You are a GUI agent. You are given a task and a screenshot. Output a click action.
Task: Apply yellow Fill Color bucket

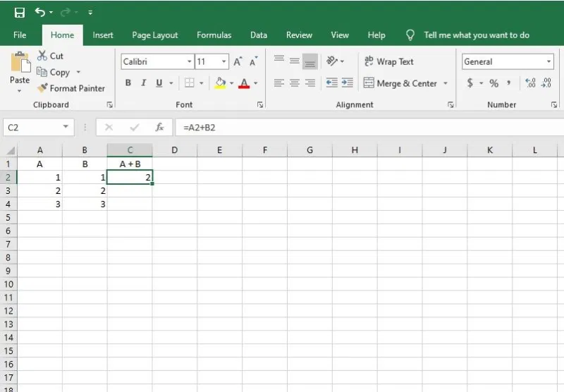pyautogui.click(x=220, y=83)
